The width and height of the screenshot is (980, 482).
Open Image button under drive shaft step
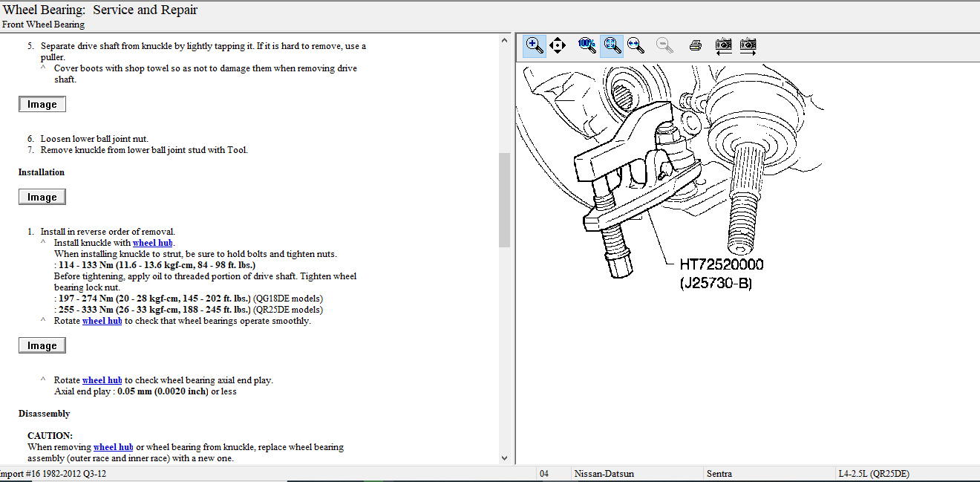pos(42,105)
